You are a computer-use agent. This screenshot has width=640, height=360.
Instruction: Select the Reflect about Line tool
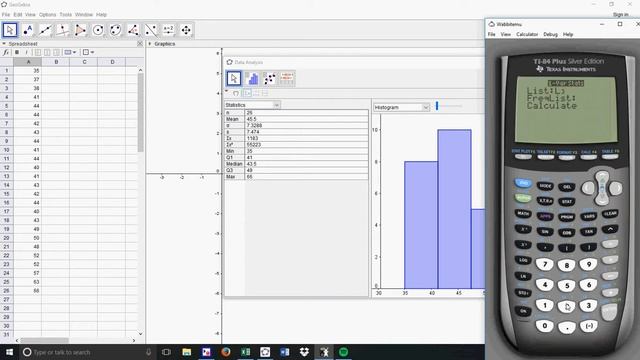(x=151, y=30)
